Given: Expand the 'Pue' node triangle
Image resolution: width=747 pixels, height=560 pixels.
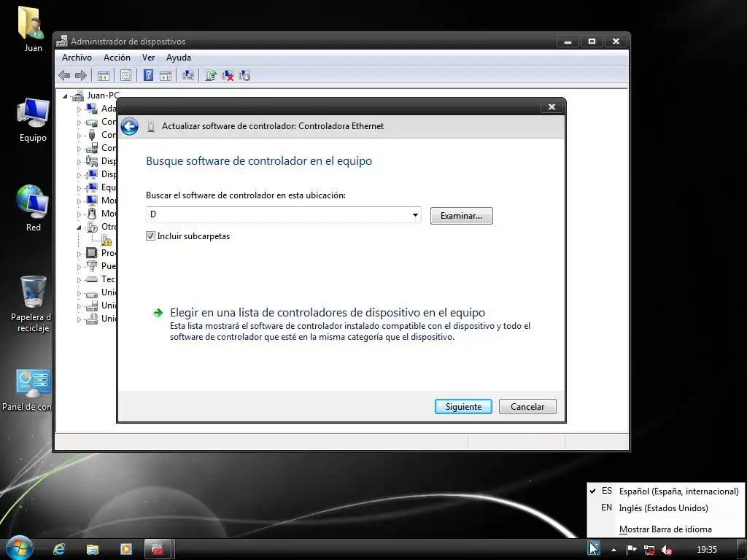Looking at the screenshot, I should 79,267.
